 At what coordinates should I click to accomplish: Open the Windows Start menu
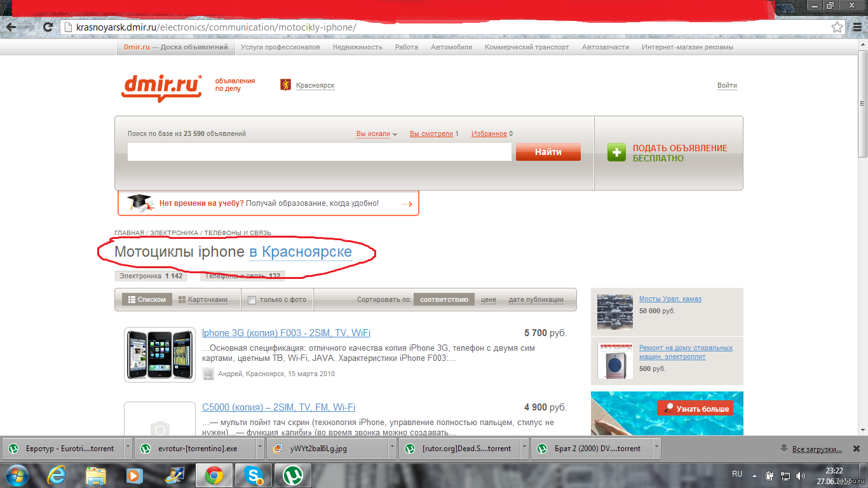click(17, 475)
